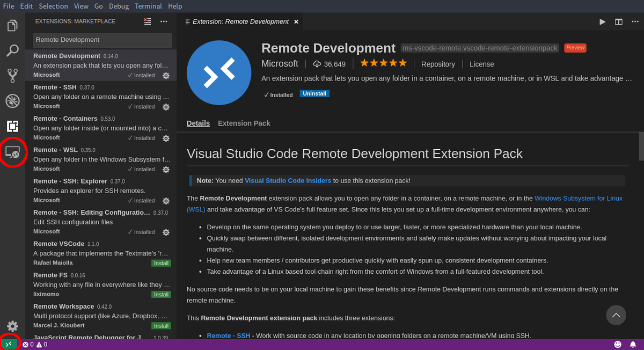This screenshot has width=644, height=350.
Task: Open the Explorer view in the activity bar
Action: tap(12, 26)
